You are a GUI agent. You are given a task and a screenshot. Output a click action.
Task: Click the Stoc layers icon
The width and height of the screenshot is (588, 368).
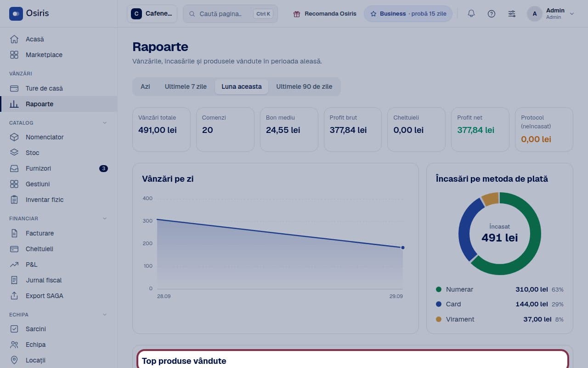(x=14, y=153)
